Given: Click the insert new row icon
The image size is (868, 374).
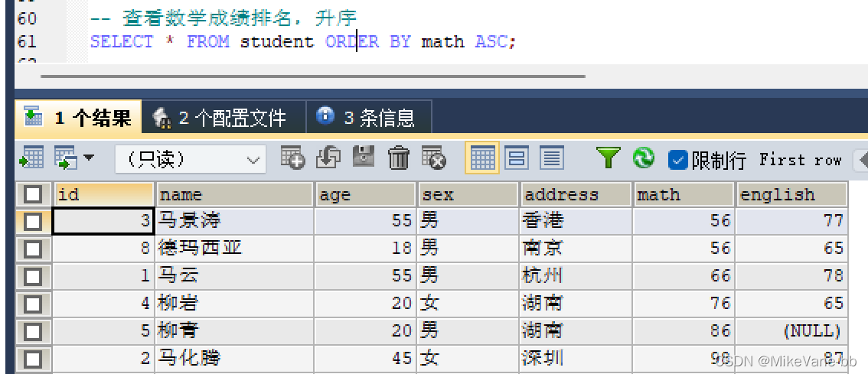Looking at the screenshot, I should 293,158.
